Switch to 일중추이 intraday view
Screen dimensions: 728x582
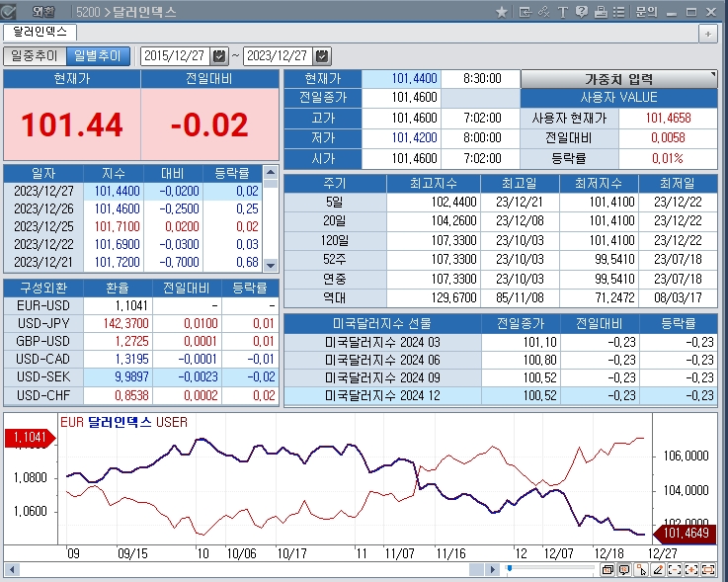(x=35, y=56)
